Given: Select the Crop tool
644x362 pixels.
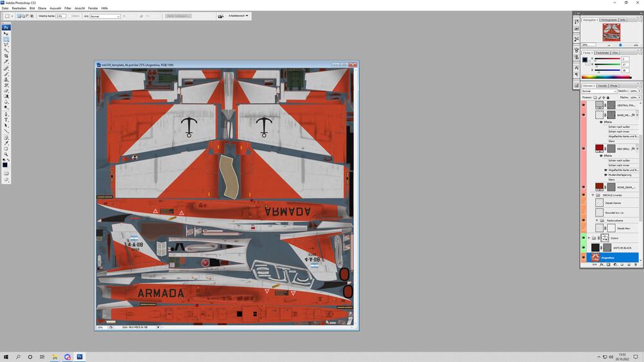Looking at the screenshot, I should (6, 56).
